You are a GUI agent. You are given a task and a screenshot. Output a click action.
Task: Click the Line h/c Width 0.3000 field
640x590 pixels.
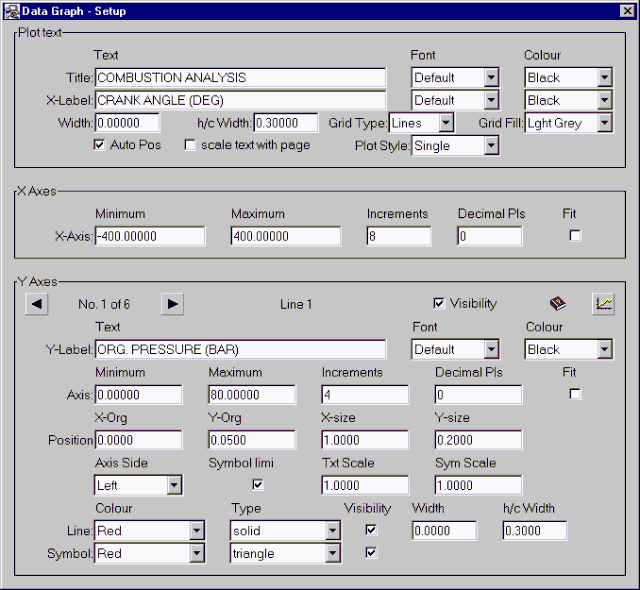click(535, 530)
